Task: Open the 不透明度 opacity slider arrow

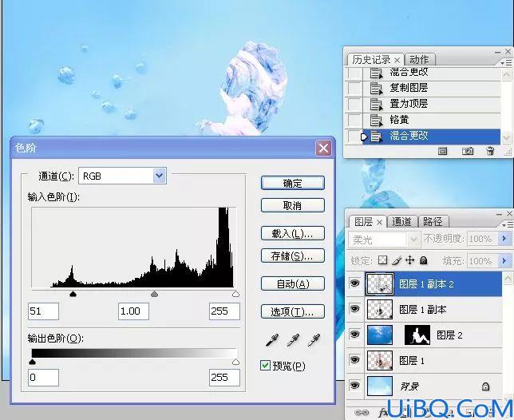Action: click(504, 239)
